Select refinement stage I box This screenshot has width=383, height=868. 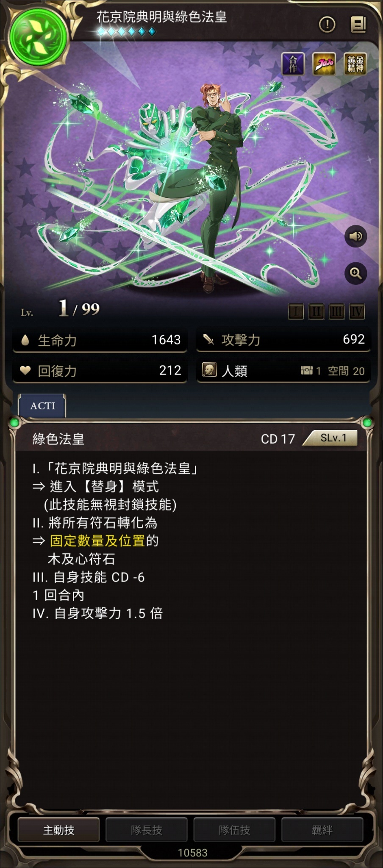point(296,312)
